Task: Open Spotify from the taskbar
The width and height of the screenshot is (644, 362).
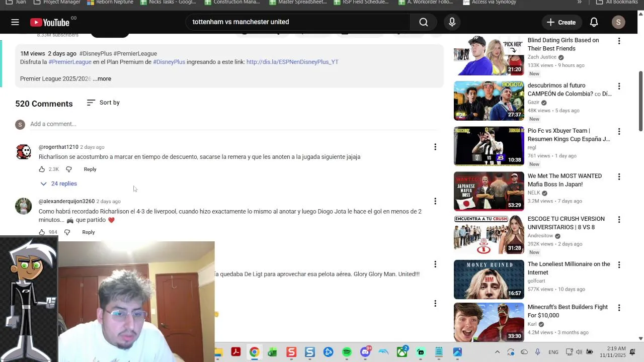Action: (347, 352)
